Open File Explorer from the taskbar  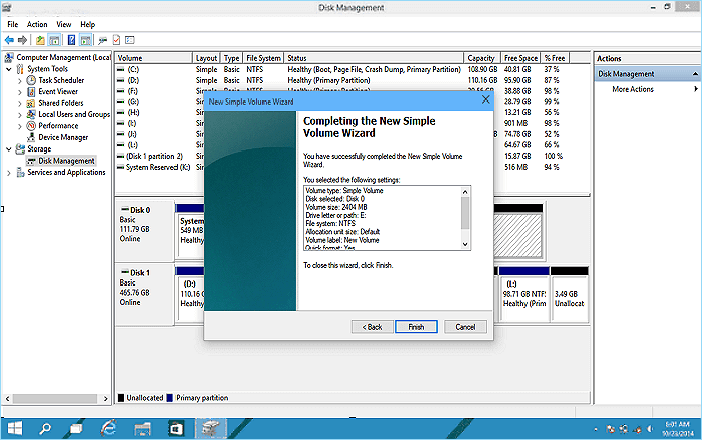[x=142, y=428]
